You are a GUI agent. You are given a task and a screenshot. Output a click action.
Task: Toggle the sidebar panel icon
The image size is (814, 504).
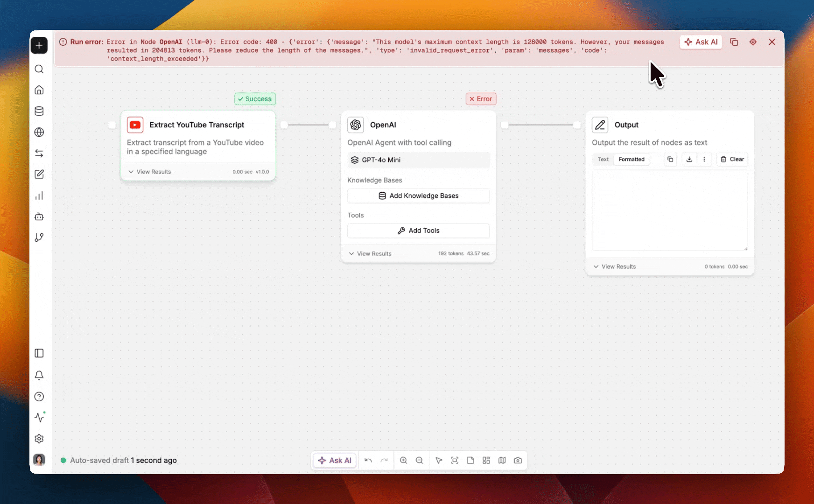coord(39,353)
